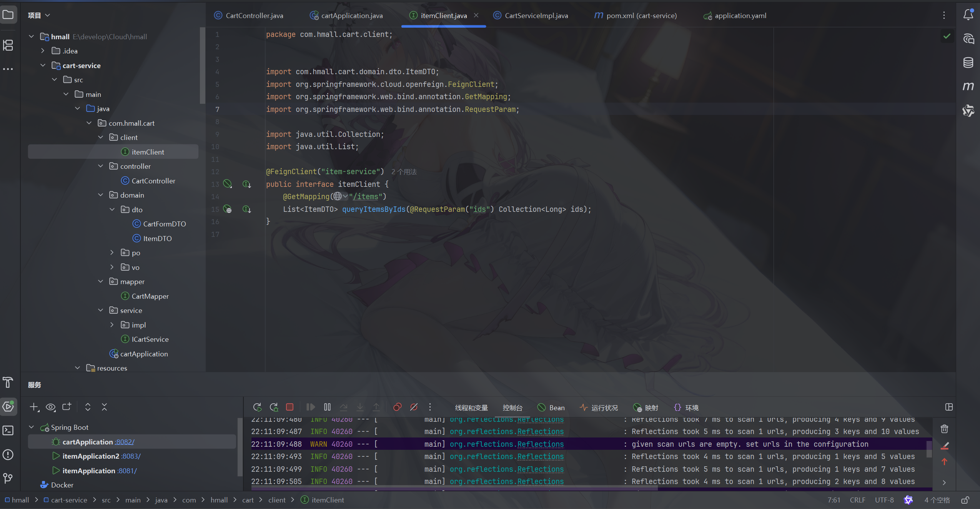Toggle mute breakpoints in debug toolbar

[x=414, y=408]
